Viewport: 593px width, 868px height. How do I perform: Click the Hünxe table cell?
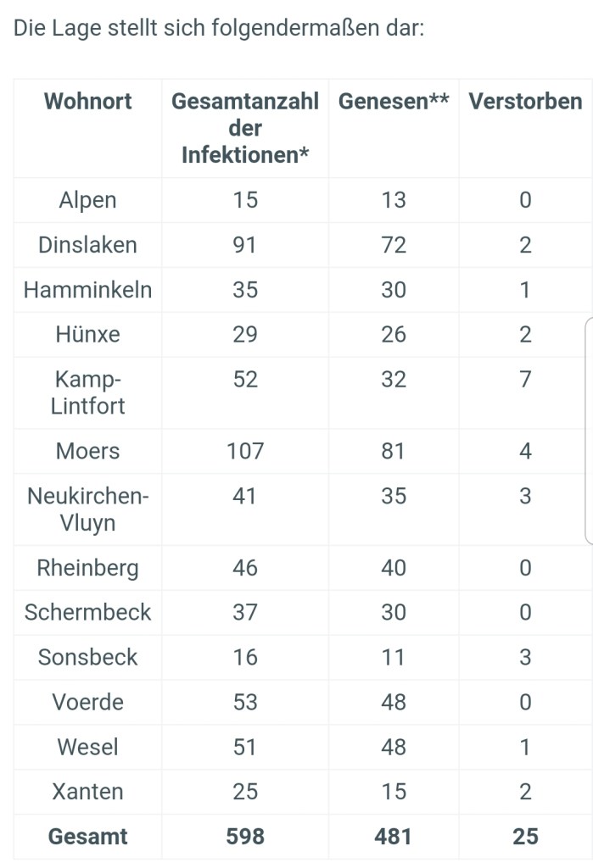(87, 335)
